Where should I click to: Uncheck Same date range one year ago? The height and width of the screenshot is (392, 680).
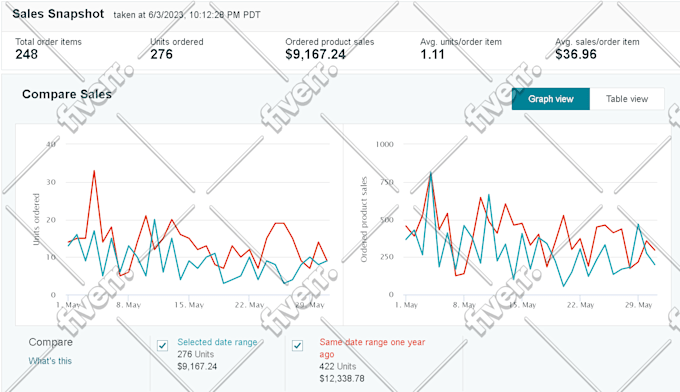[298, 346]
